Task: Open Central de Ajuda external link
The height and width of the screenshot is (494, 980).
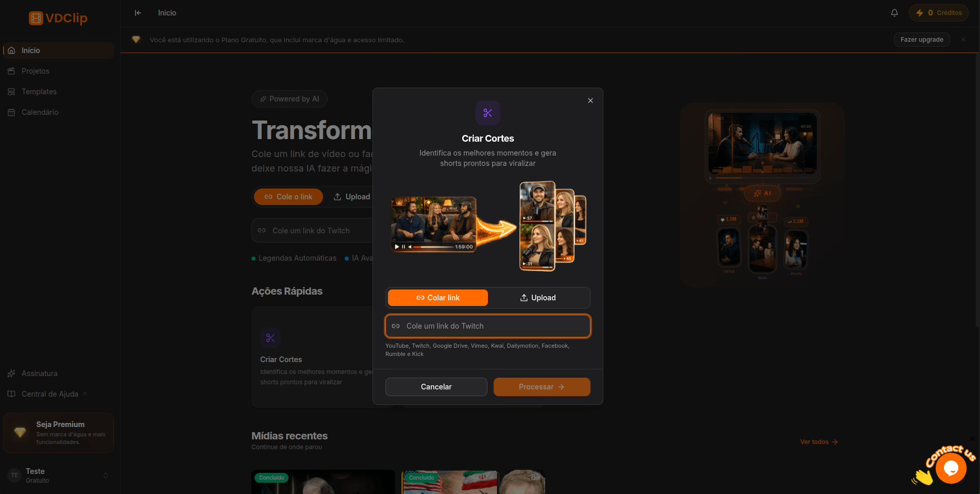Action: pos(50,394)
